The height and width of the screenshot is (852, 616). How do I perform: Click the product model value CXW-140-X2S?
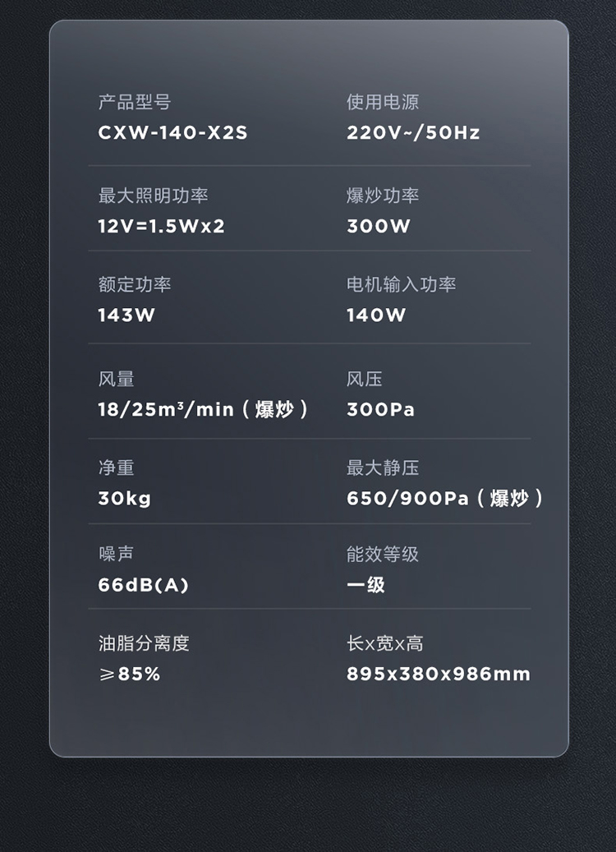(172, 133)
